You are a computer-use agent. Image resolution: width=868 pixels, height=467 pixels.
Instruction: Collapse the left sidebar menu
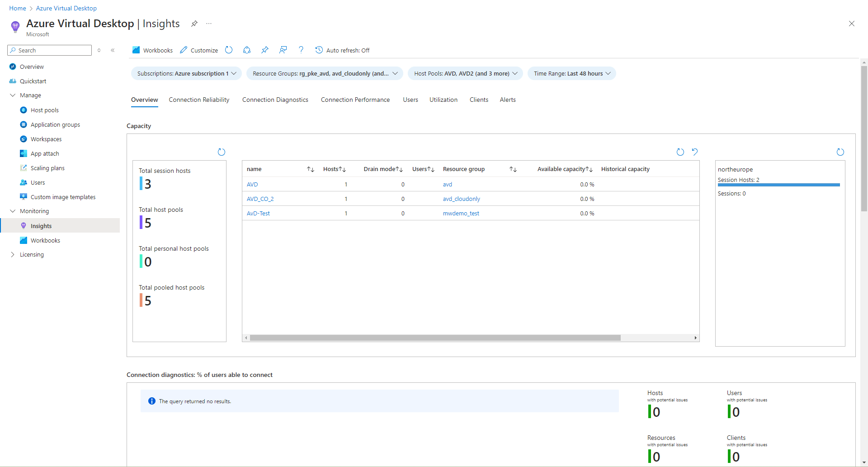click(113, 50)
